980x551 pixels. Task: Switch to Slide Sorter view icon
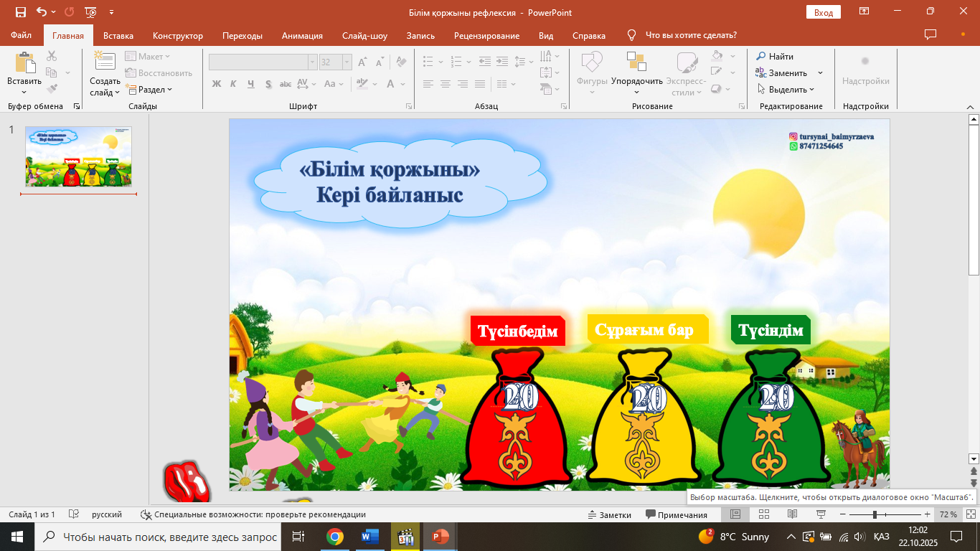pos(764,514)
